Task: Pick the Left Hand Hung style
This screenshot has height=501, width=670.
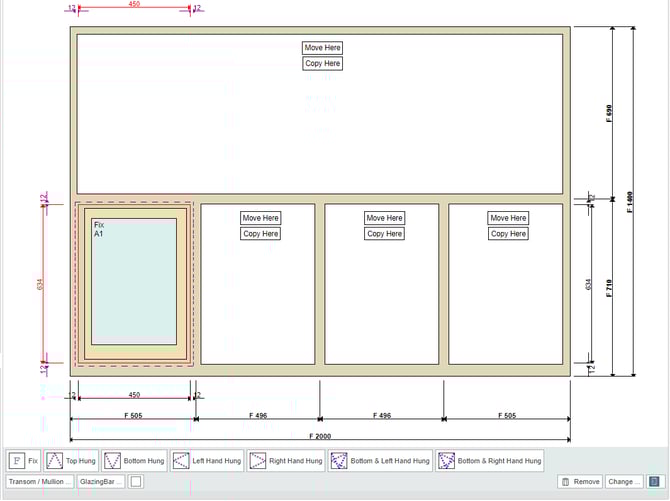Action: (x=206, y=461)
